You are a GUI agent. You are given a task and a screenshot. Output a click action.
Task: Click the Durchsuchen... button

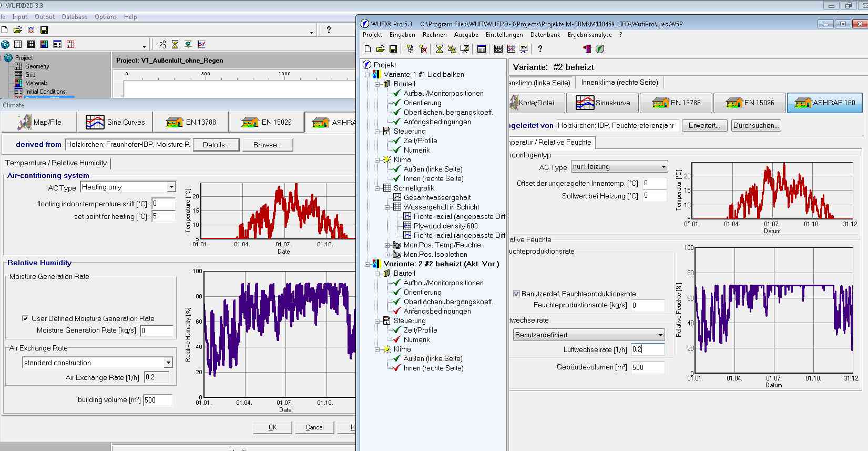(755, 125)
